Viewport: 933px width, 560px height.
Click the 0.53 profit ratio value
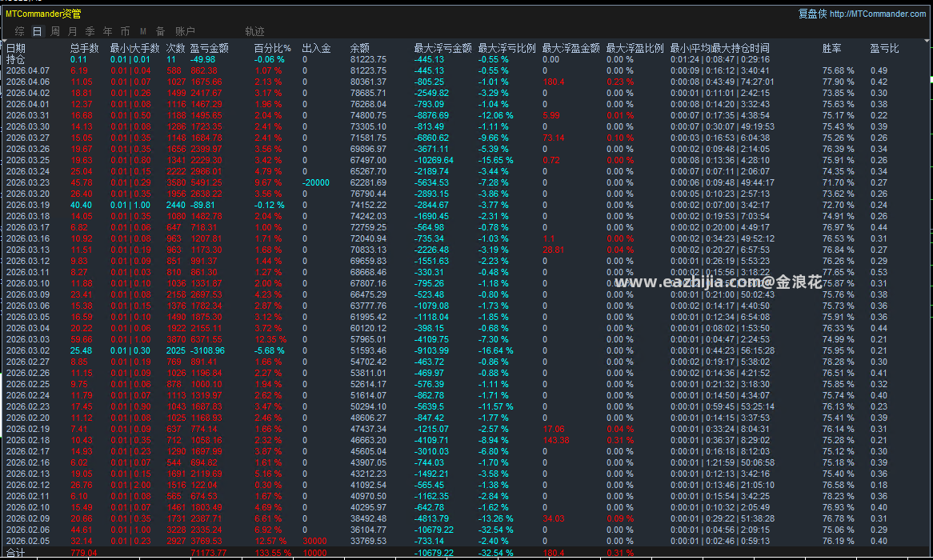pos(879,272)
